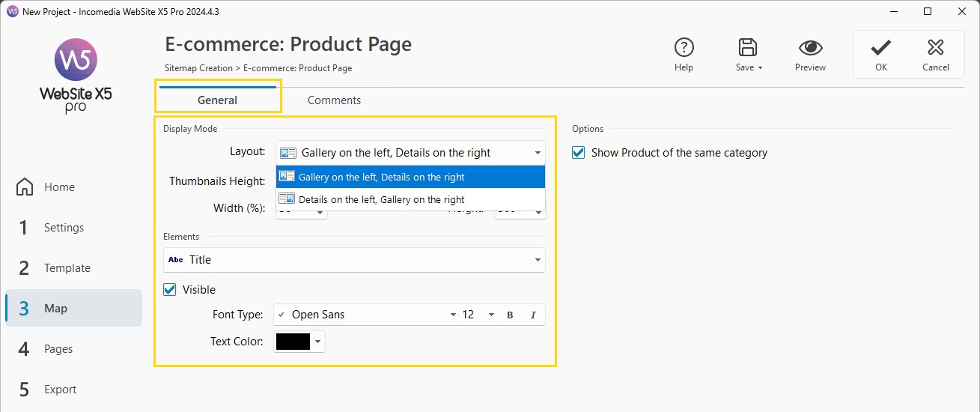This screenshot has width=980, height=412.
Task: Open the black Text Color swatch
Action: (x=293, y=342)
